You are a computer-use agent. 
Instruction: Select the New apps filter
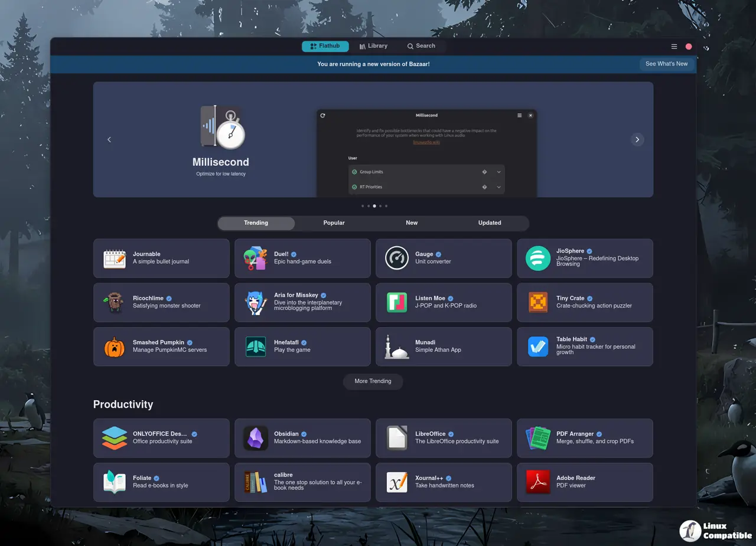tap(412, 223)
